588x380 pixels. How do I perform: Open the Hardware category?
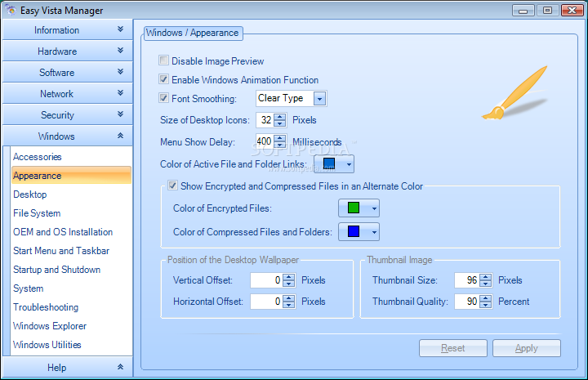[x=68, y=51]
